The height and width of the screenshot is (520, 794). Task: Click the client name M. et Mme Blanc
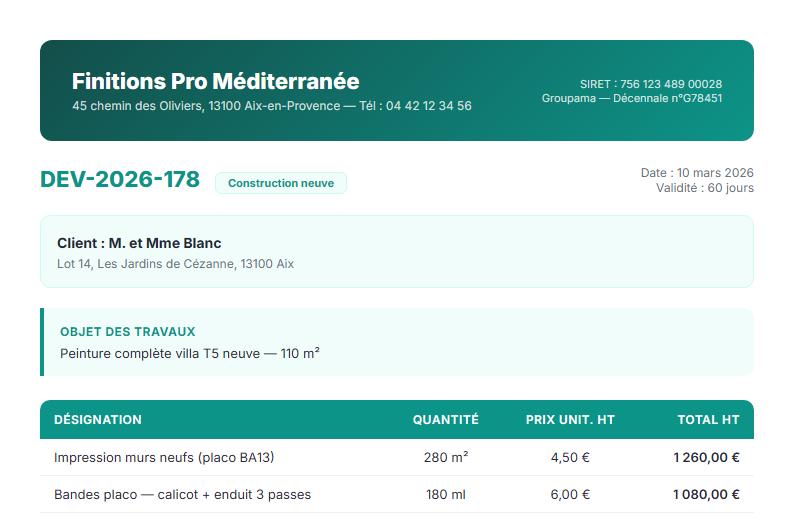click(x=139, y=243)
